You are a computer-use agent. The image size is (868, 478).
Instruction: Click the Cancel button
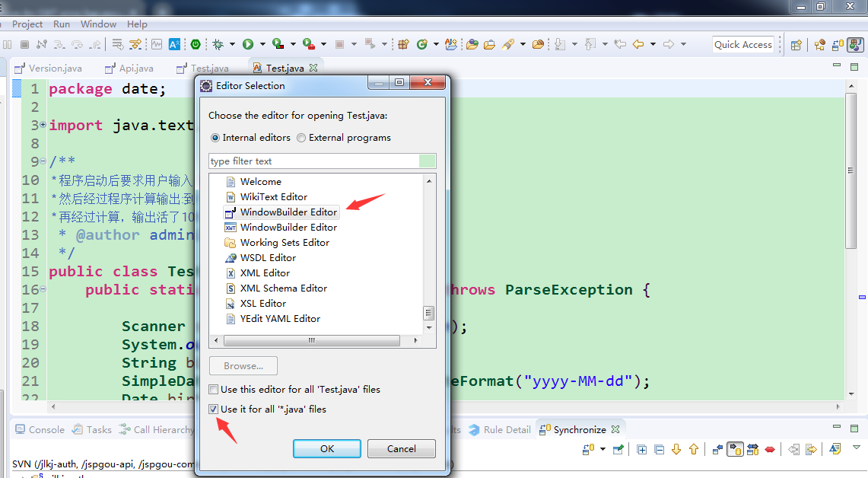click(401, 448)
